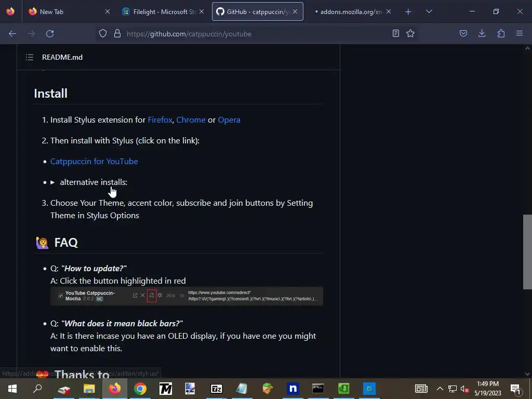
Task: Open the 7-Zip taskbar icon
Action: pyautogui.click(x=217, y=389)
